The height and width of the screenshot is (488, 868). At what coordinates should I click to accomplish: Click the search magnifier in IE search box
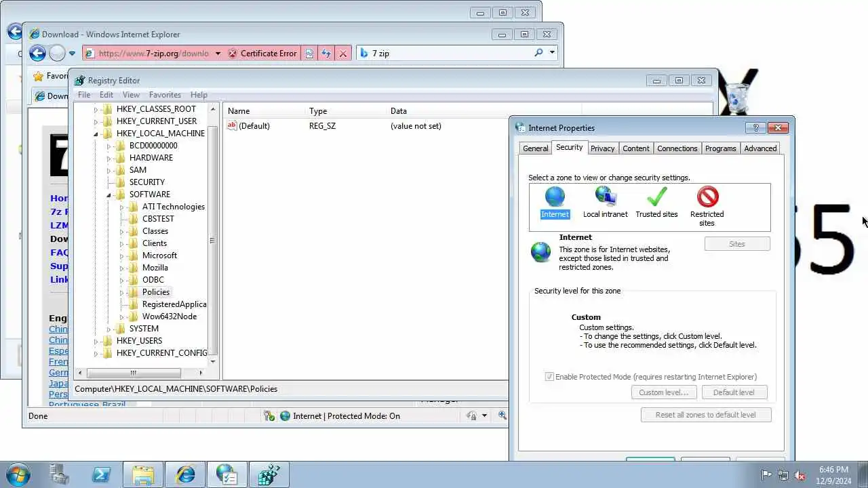click(538, 53)
